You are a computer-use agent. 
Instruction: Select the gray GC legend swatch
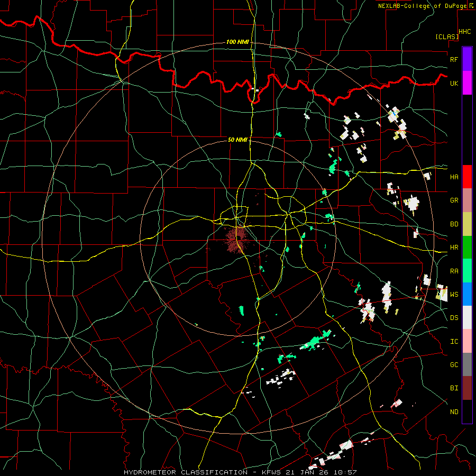coord(467,364)
